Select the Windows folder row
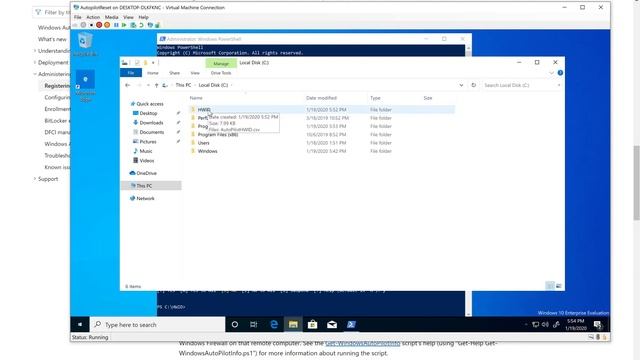Viewport: 640px width, 360px height. point(322,151)
